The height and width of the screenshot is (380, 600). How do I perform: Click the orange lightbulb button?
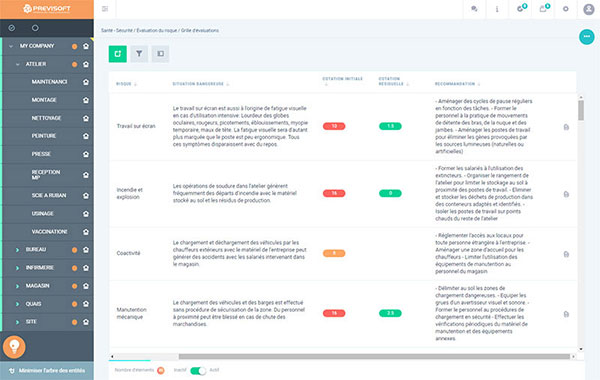coord(14,347)
